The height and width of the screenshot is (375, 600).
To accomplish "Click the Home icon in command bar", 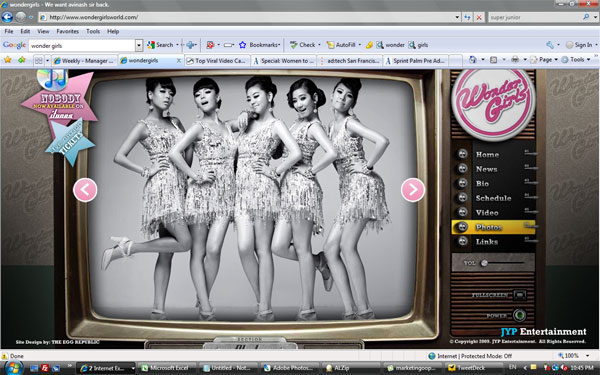I will tap(473, 60).
